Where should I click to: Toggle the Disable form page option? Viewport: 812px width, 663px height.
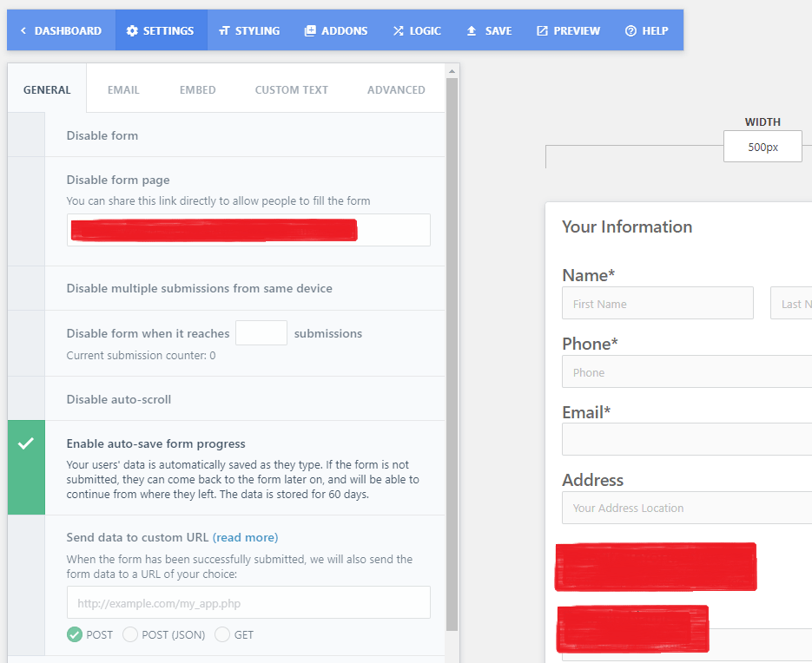pyautogui.click(x=26, y=211)
